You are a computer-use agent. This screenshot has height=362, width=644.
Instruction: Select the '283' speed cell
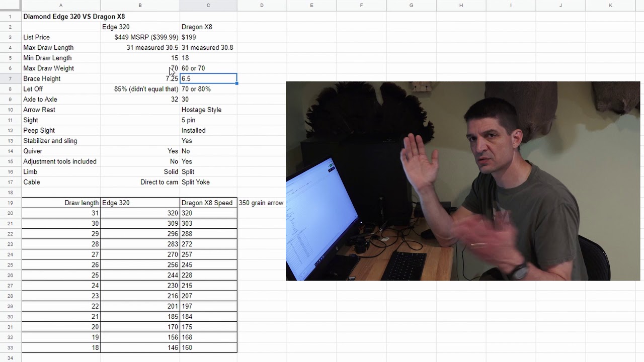(140, 244)
